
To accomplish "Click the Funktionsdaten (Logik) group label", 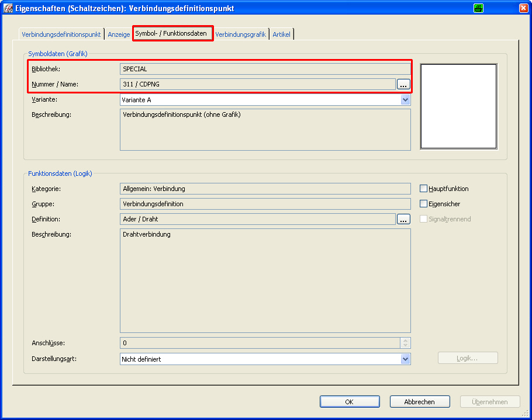I will click(x=60, y=173).
